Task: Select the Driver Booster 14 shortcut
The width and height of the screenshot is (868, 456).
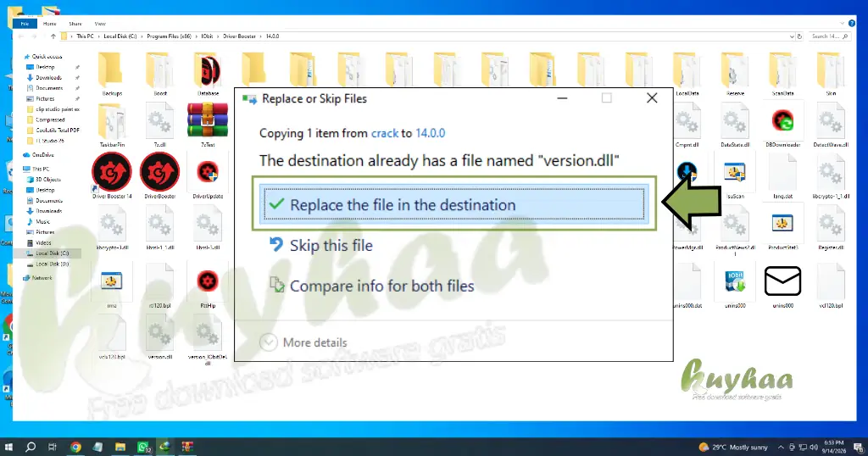Action: coord(112,176)
